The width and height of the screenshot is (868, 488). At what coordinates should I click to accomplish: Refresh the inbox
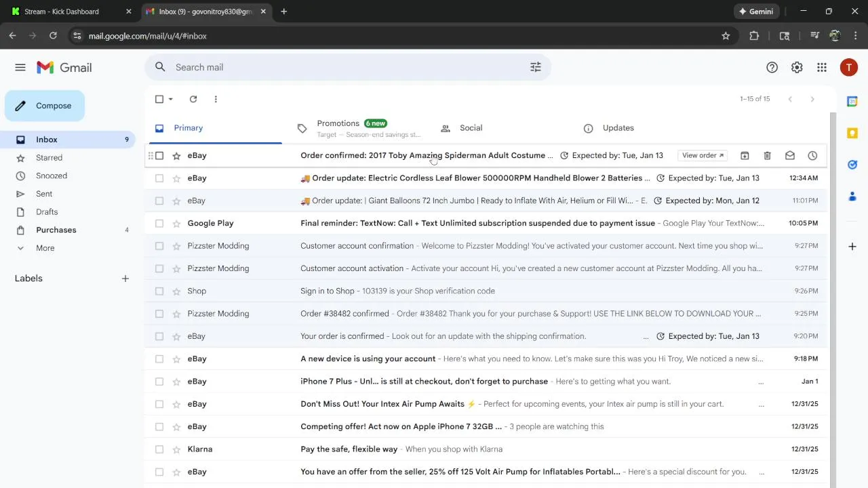(x=193, y=99)
